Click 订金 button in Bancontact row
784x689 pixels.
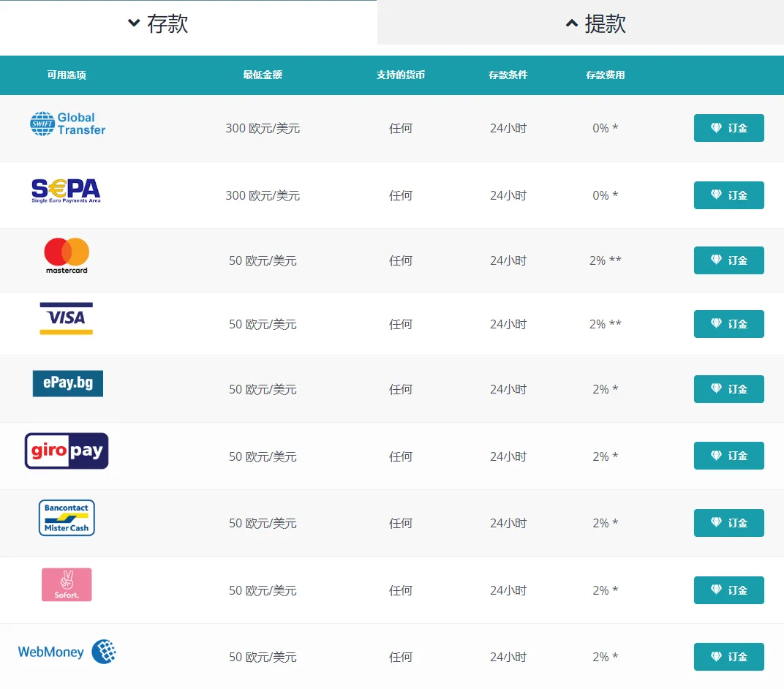[x=728, y=523]
